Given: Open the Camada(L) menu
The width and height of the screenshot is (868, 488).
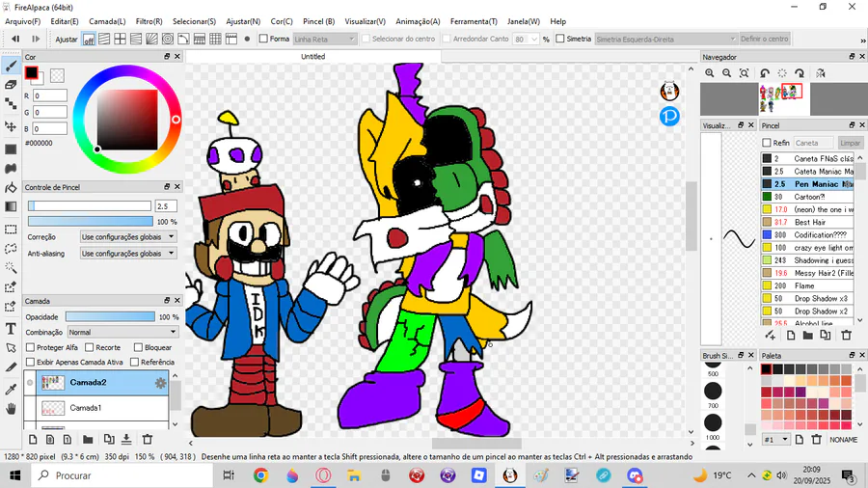Looking at the screenshot, I should pyautogui.click(x=107, y=21).
